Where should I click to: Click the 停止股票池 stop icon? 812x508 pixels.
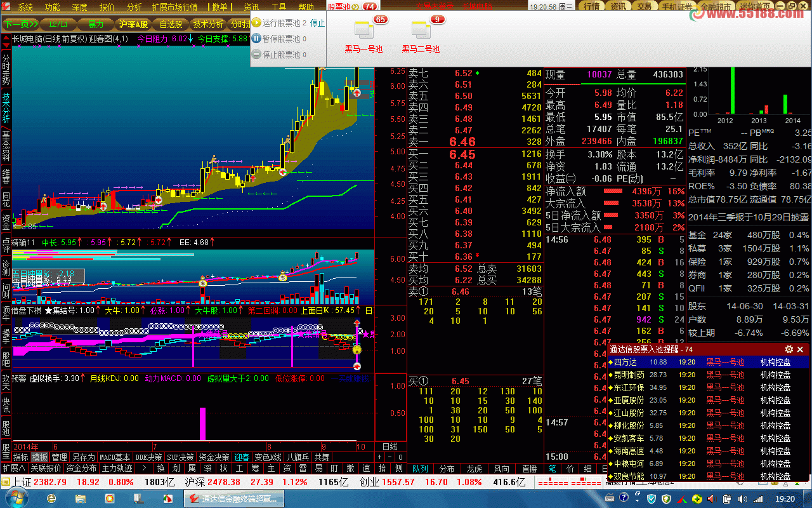coord(256,55)
